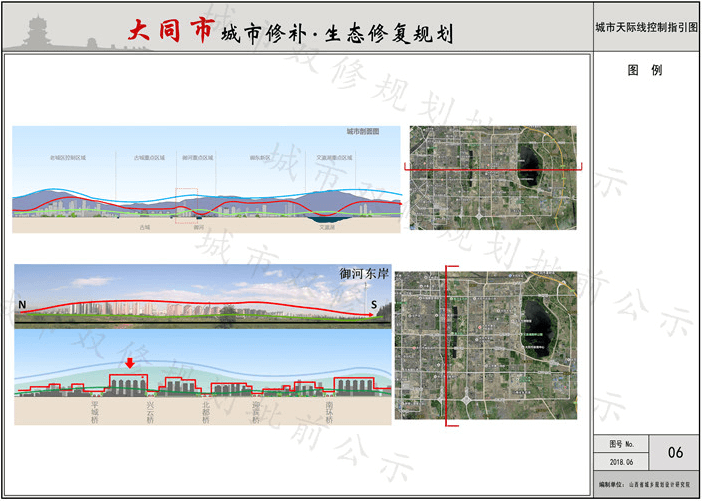Screen dimensions: 702x501
Task: Click the 图例 legend heading
Action: 645,71
